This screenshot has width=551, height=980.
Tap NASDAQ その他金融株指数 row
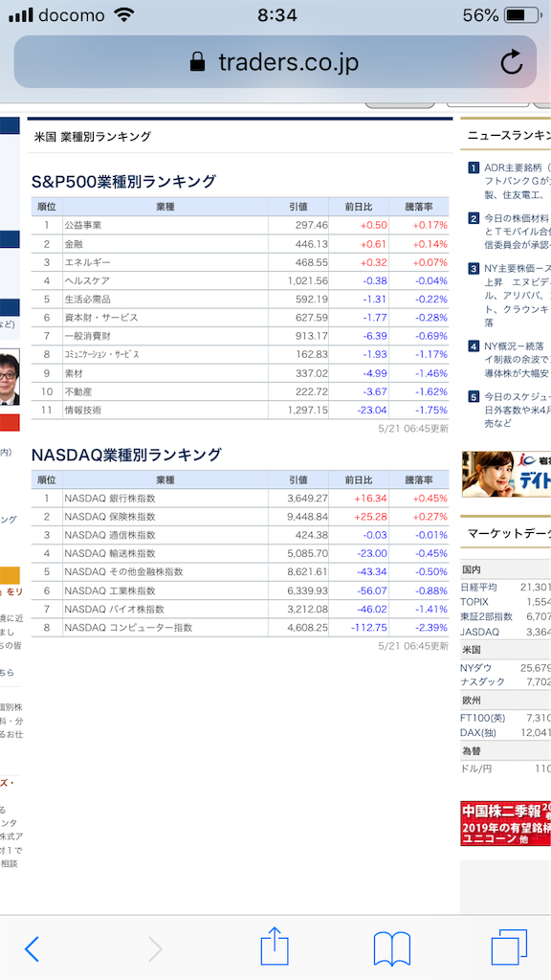tap(240, 572)
